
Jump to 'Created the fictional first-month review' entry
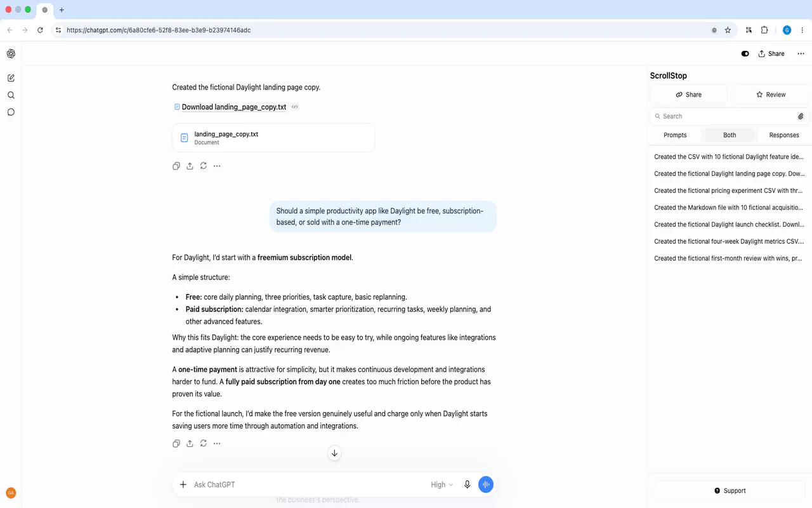729,258
